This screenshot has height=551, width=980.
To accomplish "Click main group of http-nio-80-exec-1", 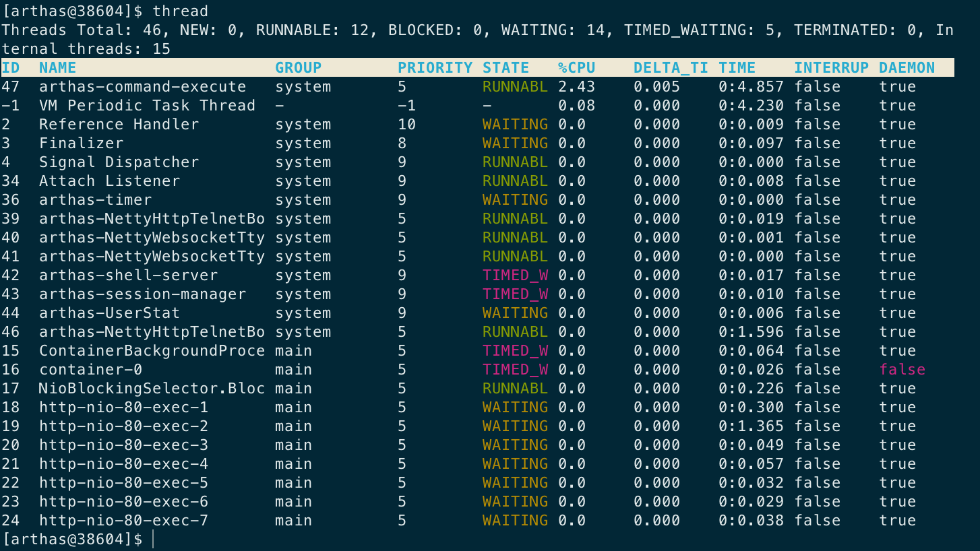I will tap(294, 408).
